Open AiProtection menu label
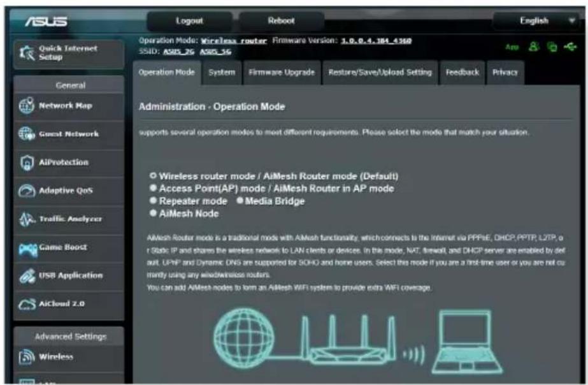Image resolution: width=588 pixels, height=385 pixels. pos(64,163)
